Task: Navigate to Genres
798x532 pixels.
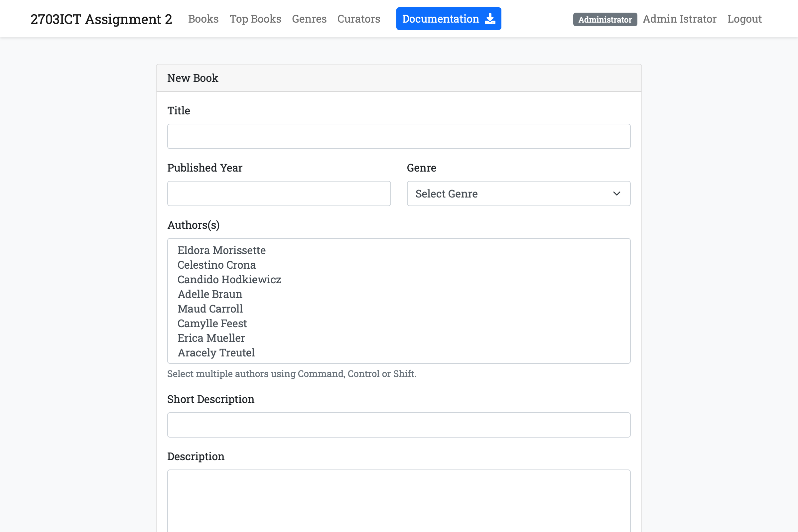Action: tap(309, 19)
